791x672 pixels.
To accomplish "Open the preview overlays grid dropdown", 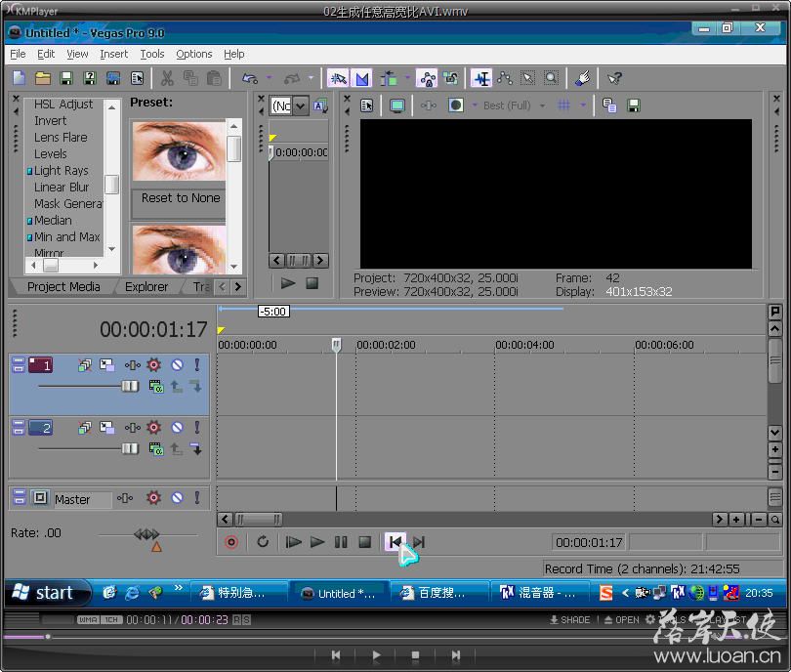I will [583, 105].
